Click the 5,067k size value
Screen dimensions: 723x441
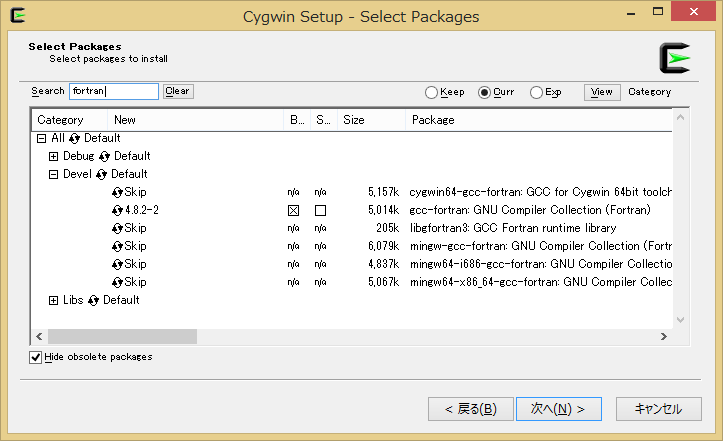tap(384, 282)
